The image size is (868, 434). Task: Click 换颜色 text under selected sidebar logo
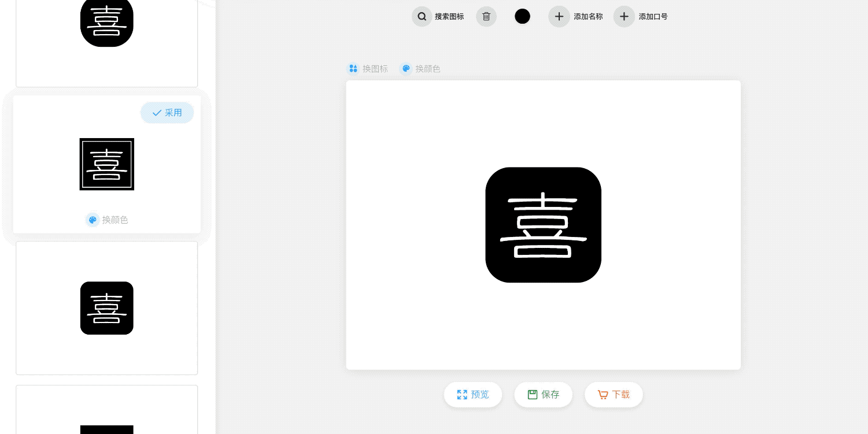[x=115, y=220]
